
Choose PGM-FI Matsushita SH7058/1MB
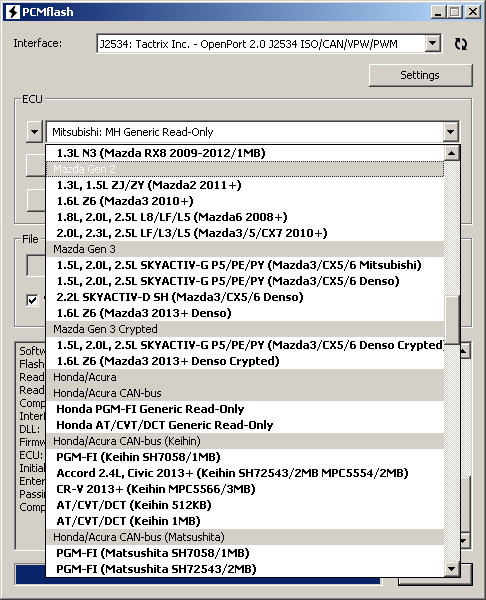245,553
